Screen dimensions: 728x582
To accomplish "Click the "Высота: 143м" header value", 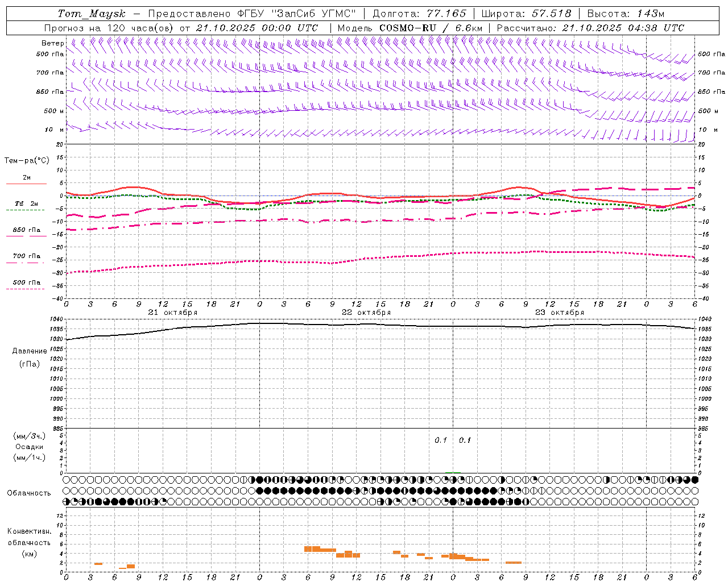I will tap(626, 14).
